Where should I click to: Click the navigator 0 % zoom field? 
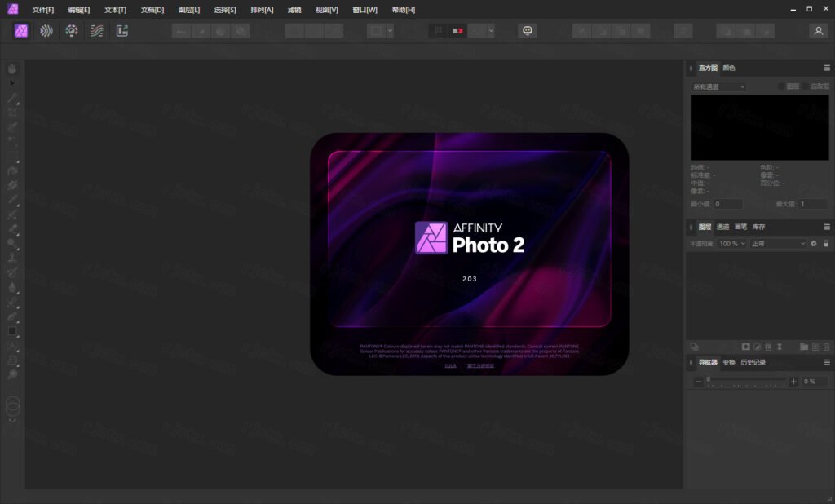[x=815, y=382]
